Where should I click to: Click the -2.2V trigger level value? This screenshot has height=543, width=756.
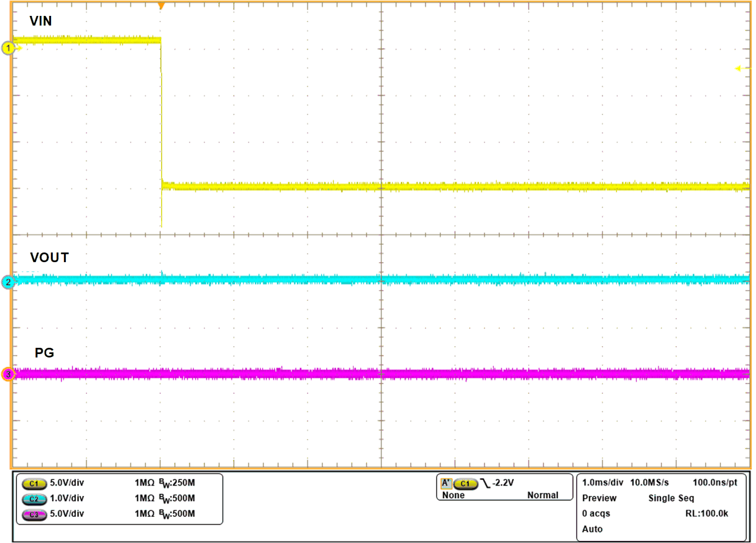click(x=502, y=483)
